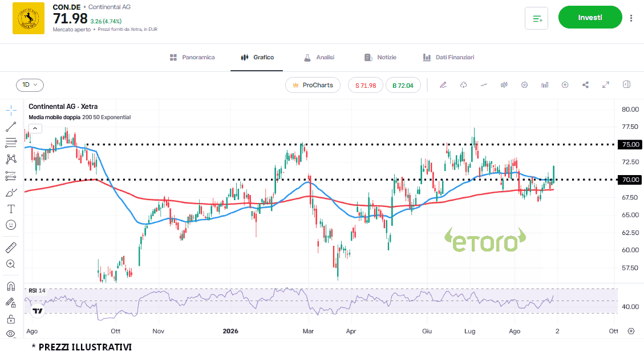Click the drawing pencil icon in top toolbar
This screenshot has width=644, height=353.
[443, 85]
